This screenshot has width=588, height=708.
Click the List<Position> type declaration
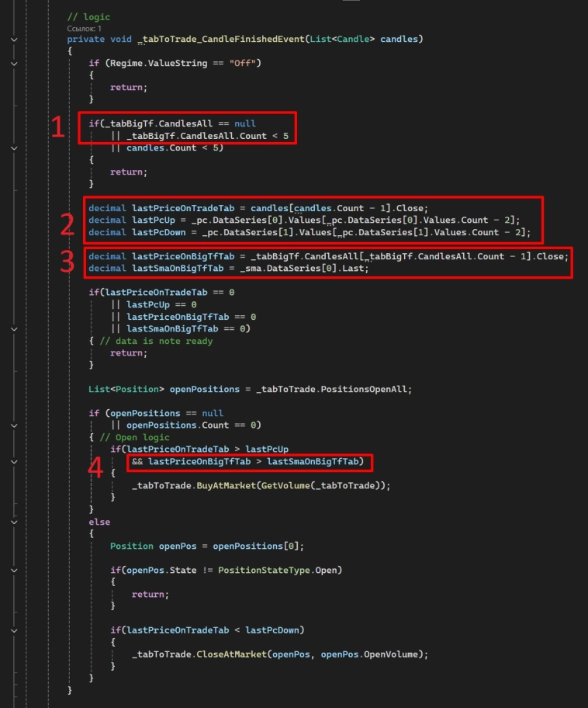tap(126, 389)
